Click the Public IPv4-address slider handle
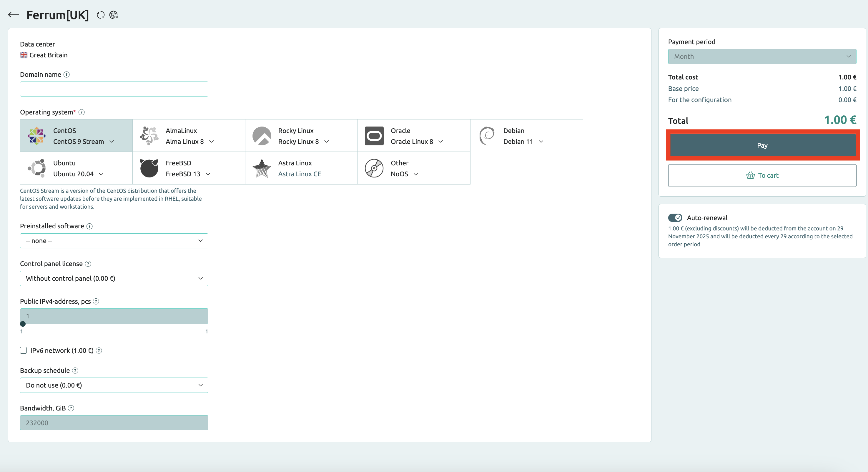Viewport: 868px width, 472px height. click(23, 324)
